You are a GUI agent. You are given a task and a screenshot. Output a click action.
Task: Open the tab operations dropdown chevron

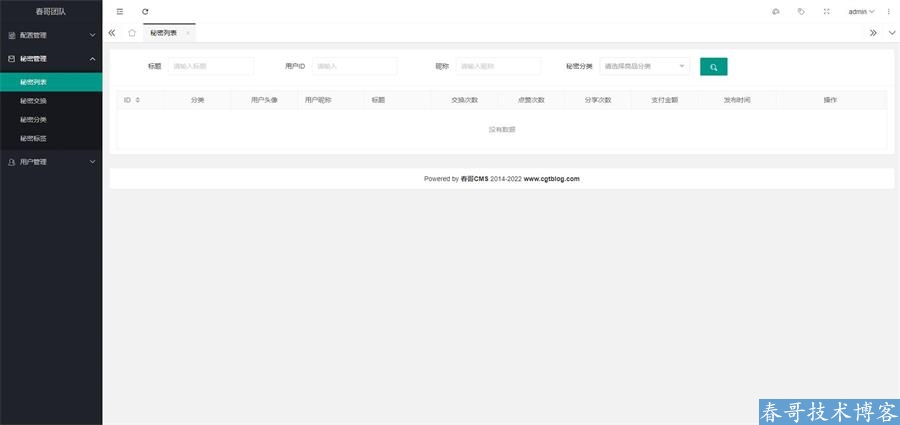click(x=891, y=33)
